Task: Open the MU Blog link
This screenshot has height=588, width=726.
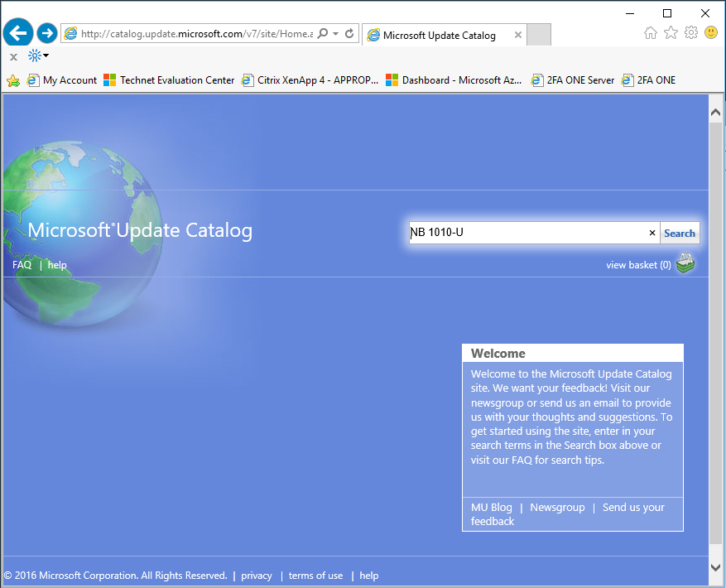Action: (x=491, y=508)
